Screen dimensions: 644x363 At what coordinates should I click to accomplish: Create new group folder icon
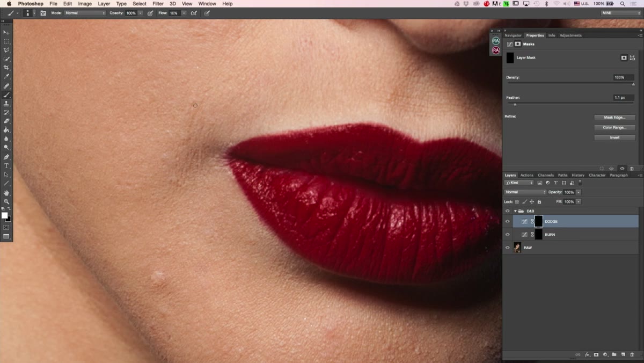click(614, 355)
